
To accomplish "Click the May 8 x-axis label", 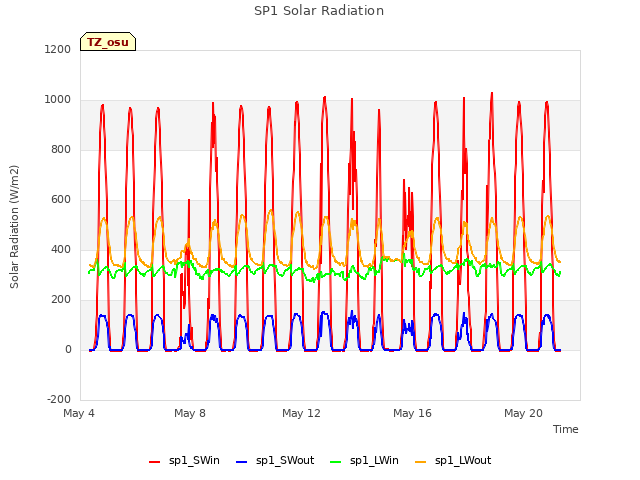I will point(190,413).
